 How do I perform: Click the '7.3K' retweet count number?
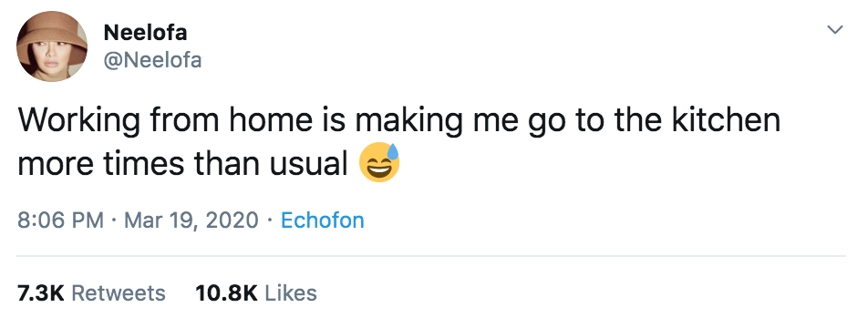coord(41,292)
